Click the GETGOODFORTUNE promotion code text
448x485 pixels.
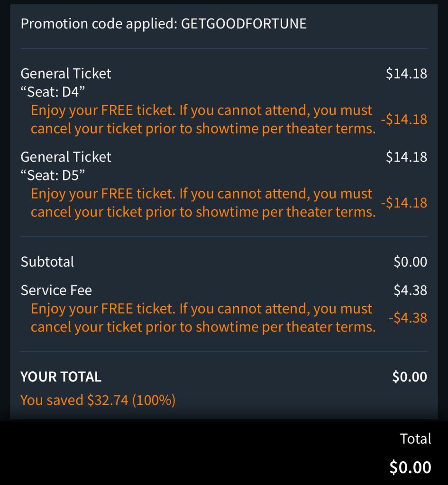point(244,24)
